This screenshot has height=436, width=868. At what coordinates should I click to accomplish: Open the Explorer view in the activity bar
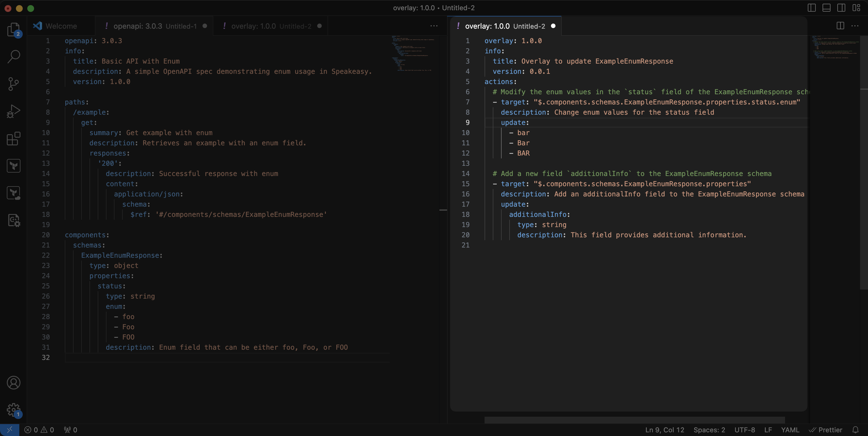pyautogui.click(x=13, y=30)
